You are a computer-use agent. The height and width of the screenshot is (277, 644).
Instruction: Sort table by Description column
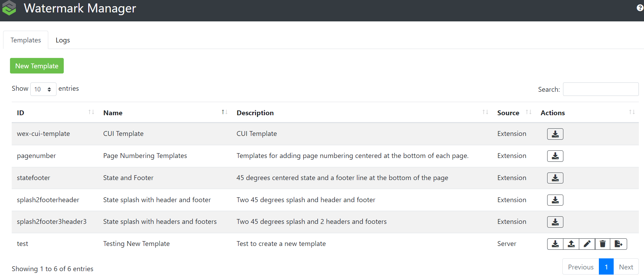(x=362, y=112)
